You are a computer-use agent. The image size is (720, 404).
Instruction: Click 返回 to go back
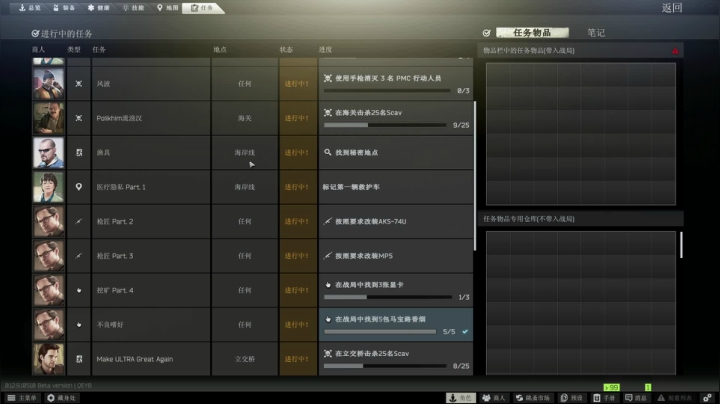click(672, 8)
